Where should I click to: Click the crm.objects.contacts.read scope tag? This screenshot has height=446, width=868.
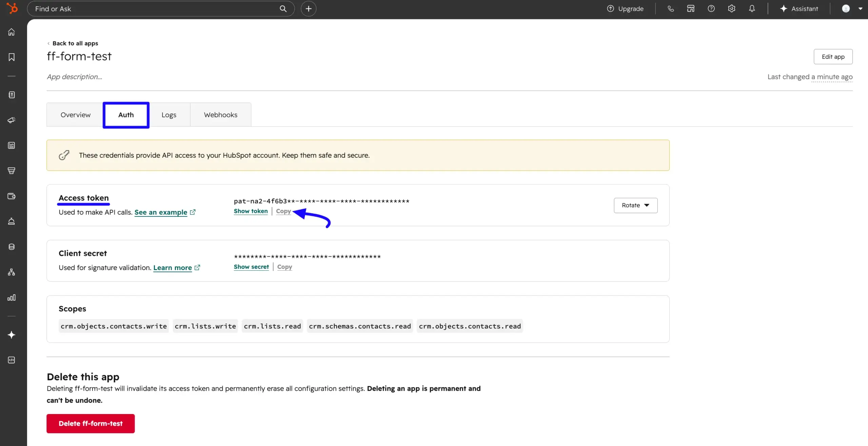[470, 326]
